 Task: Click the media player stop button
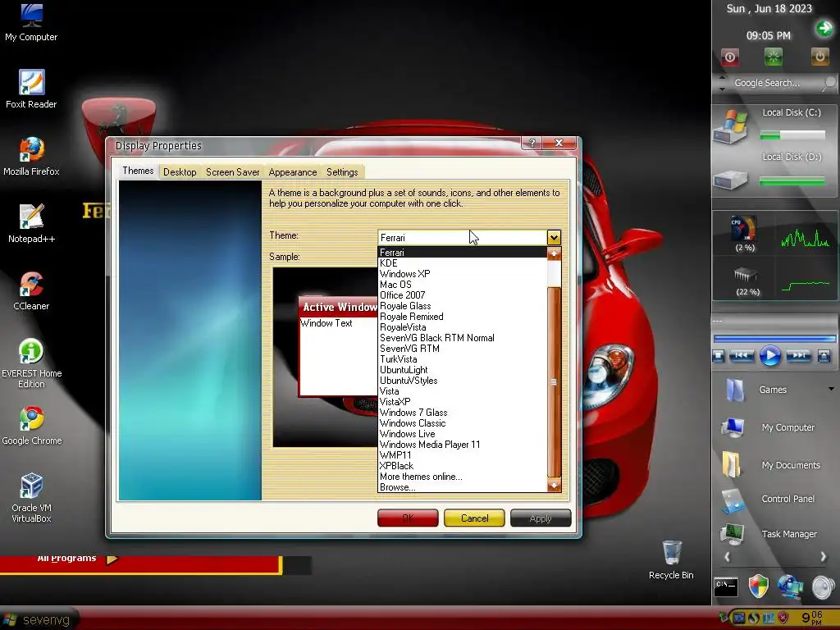(x=719, y=356)
